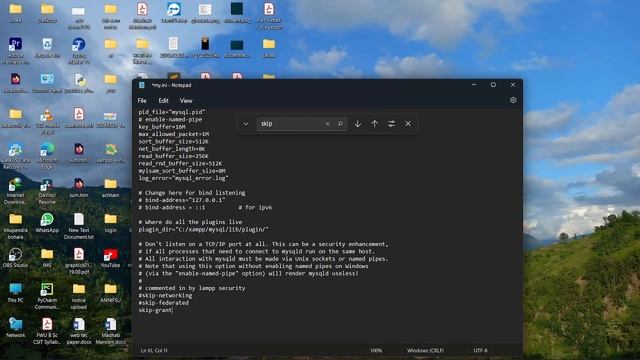Click the 100% zoom status entry

pyautogui.click(x=376, y=350)
